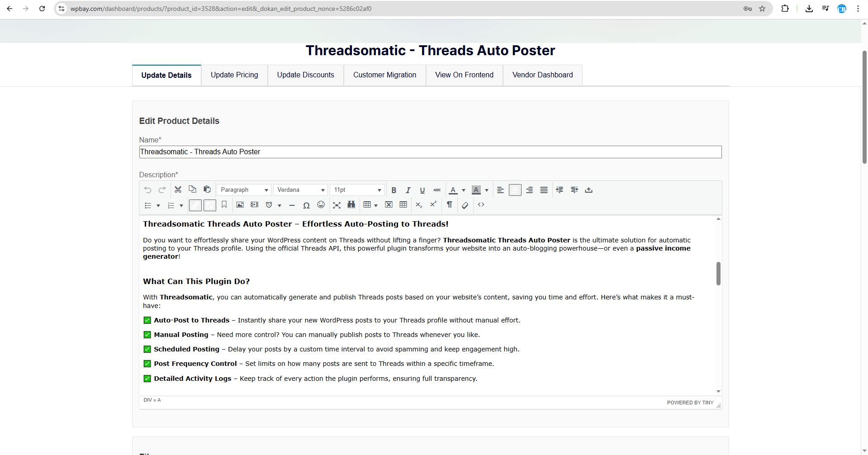Insert a numbered list
The height and width of the screenshot is (455, 868).
pos(171,205)
